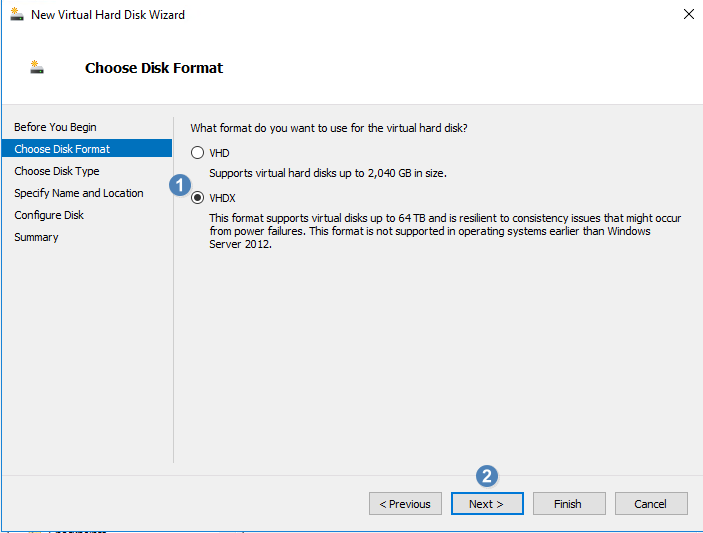Continue with the Next button
The height and width of the screenshot is (533, 703).
(487, 503)
